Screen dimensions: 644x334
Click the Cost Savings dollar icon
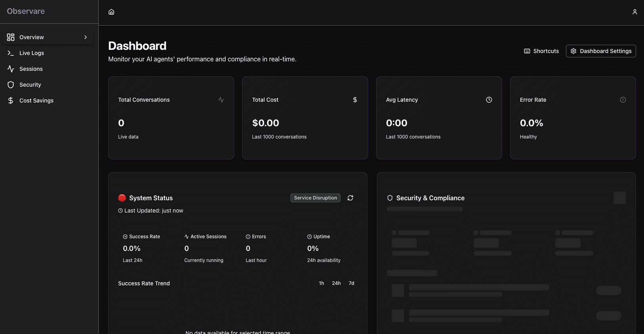point(11,101)
